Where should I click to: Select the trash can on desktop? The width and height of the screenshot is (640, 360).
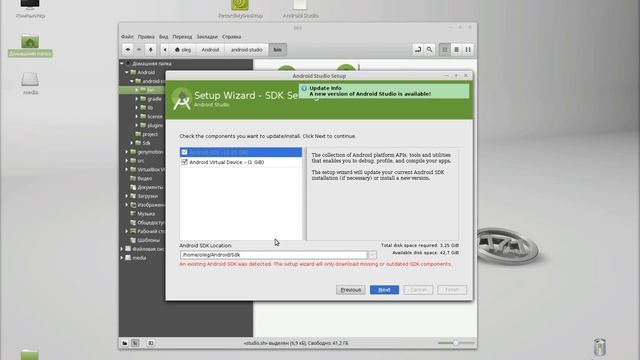[x=599, y=347]
